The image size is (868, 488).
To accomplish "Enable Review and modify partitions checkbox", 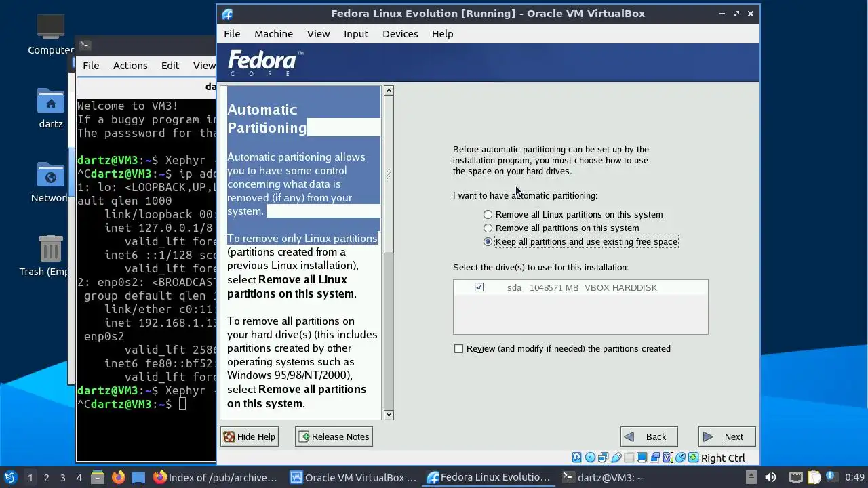I will [459, 348].
